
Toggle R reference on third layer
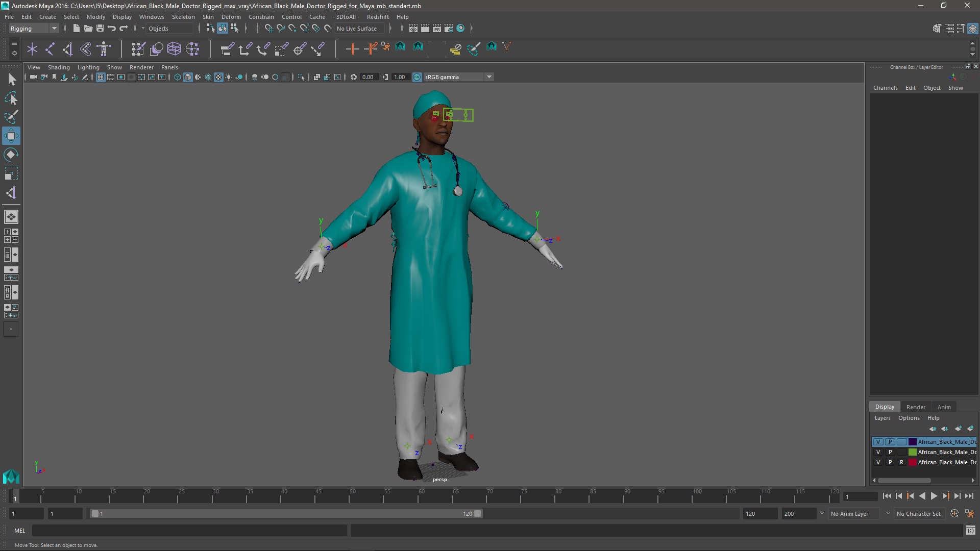coord(901,462)
